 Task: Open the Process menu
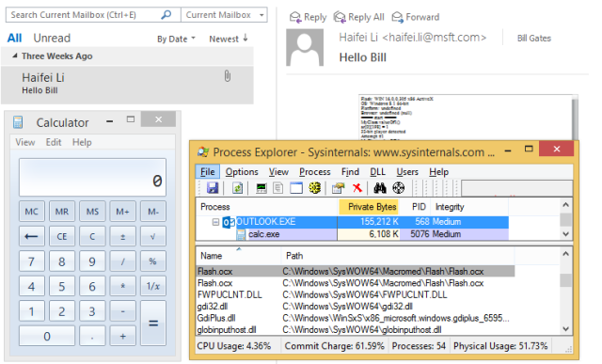tap(315, 171)
